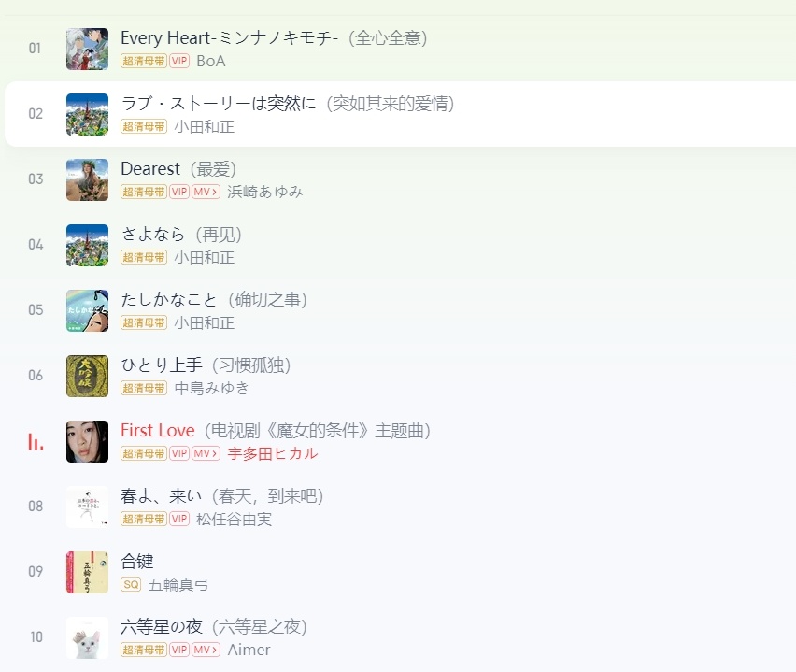Open artist 宇多田ヒカル

[x=273, y=453]
